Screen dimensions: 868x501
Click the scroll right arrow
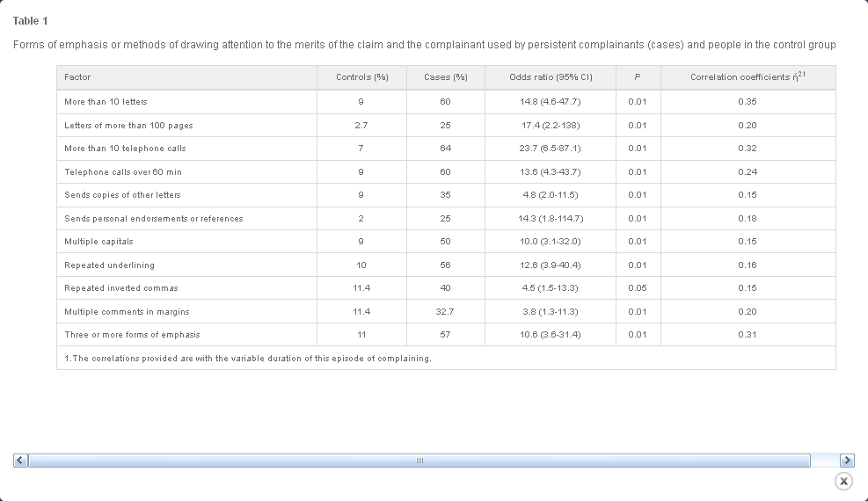(x=847, y=460)
